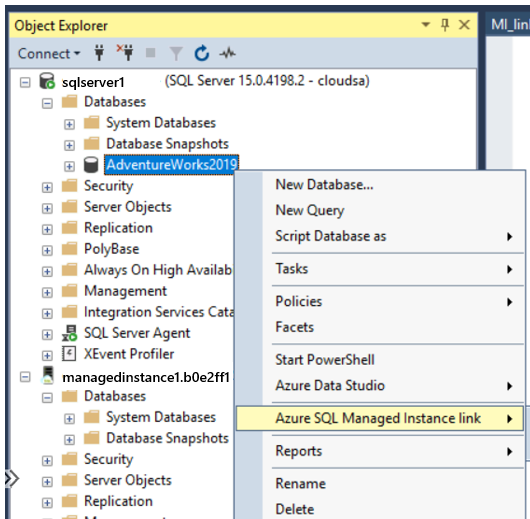Choose Delete from the context menu

380,509
